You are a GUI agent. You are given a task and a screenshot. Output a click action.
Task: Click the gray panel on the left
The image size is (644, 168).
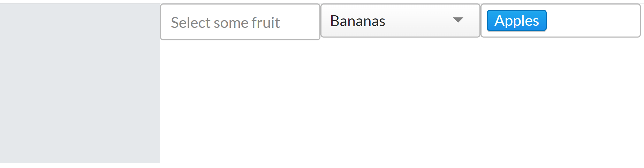tap(80, 83)
